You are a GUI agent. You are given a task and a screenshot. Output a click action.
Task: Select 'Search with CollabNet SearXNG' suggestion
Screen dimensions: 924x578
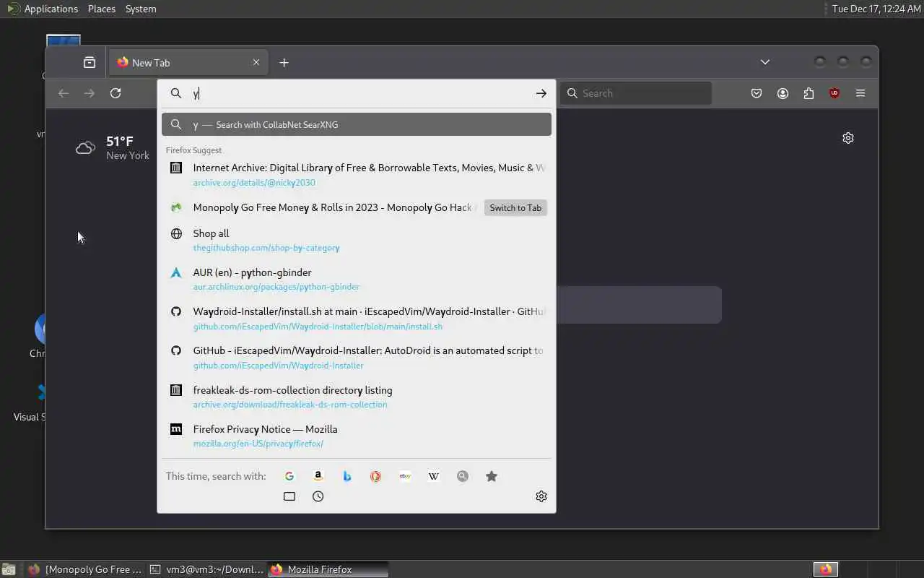(357, 124)
